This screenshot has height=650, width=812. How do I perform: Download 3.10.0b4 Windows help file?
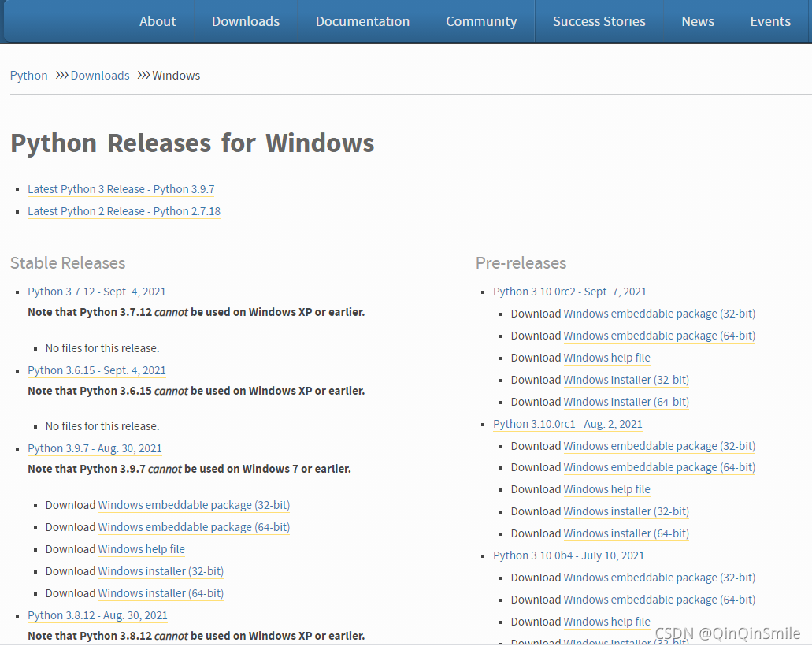coord(607,622)
